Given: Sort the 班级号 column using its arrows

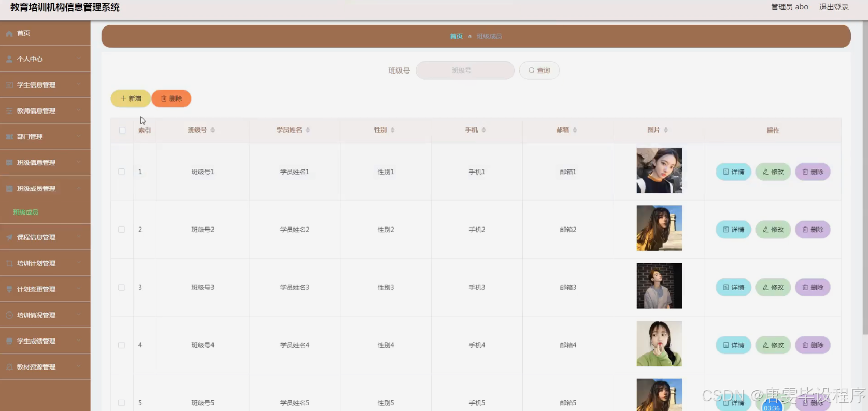Looking at the screenshot, I should point(212,130).
